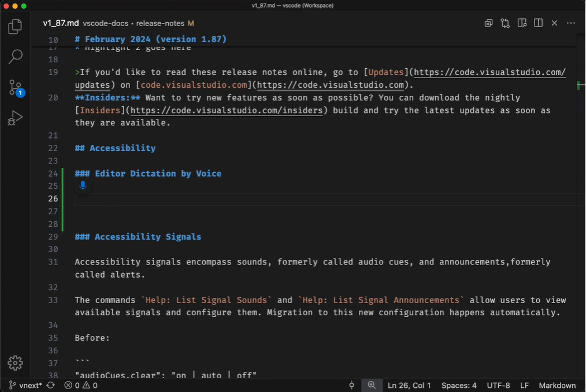Click Ln 26, Col 1 to go to line

pyautogui.click(x=409, y=385)
